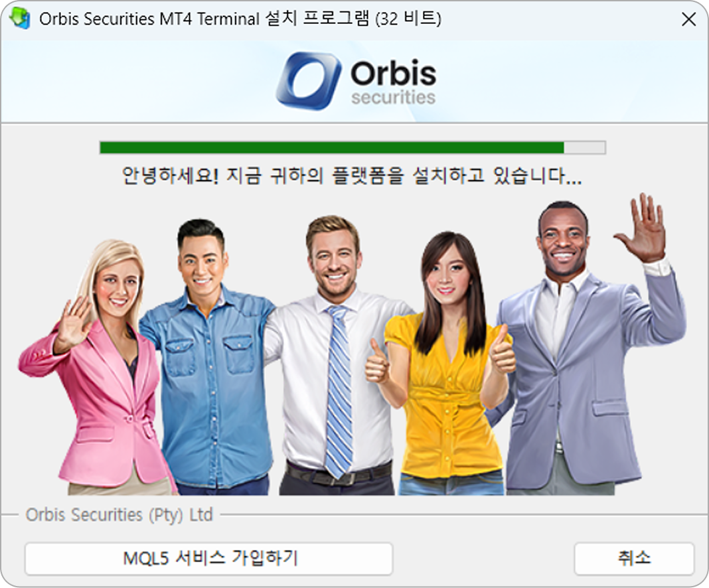The image size is (709, 588).
Task: Click the Korean installation status message
Action: click(x=352, y=176)
